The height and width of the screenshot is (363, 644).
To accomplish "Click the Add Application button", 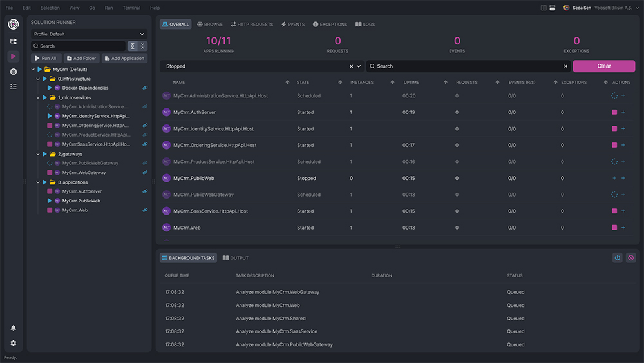I will tap(124, 58).
